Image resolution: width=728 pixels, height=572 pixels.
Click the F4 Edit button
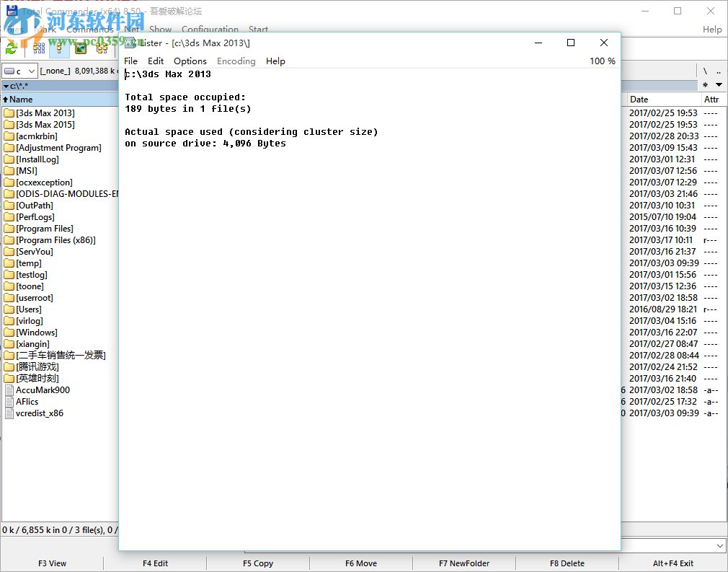click(155, 563)
